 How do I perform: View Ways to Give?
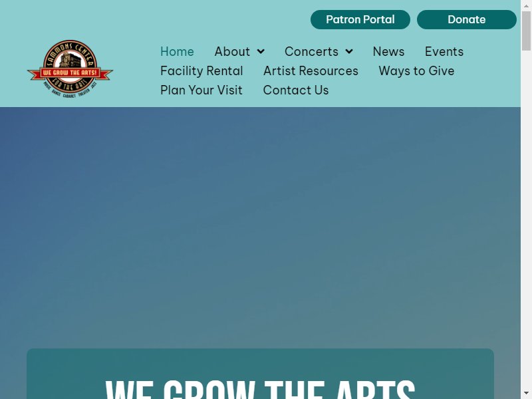(416, 71)
